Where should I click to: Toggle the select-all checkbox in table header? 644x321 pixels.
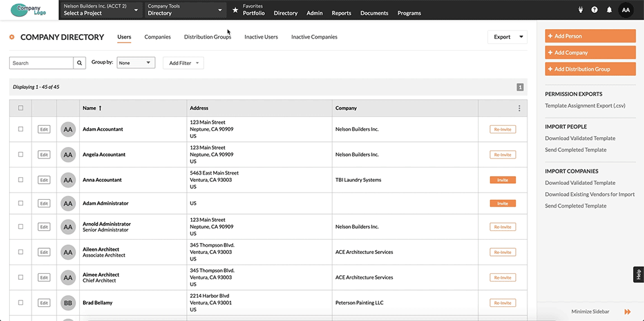click(21, 108)
